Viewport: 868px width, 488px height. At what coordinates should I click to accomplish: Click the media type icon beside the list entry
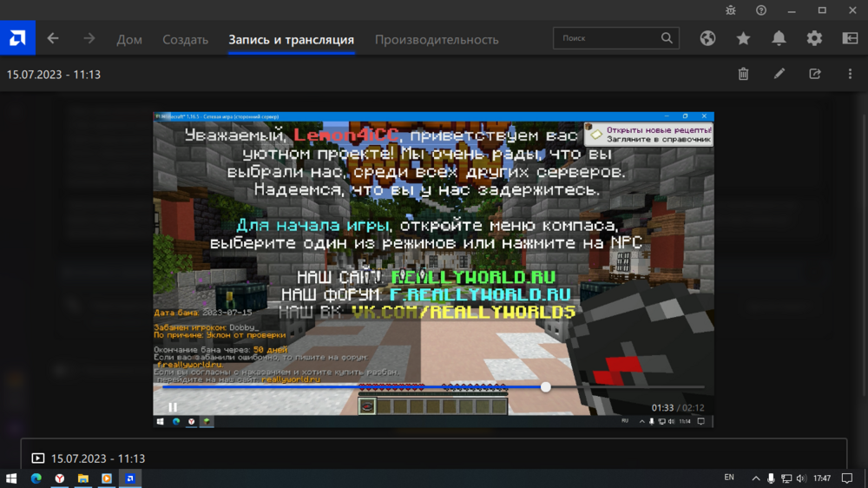coord(37,458)
